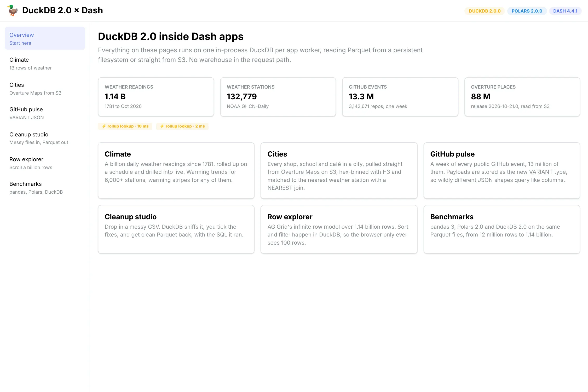This screenshot has width=588, height=392.
Task: Open the Cities card in main area
Action: pyautogui.click(x=339, y=170)
